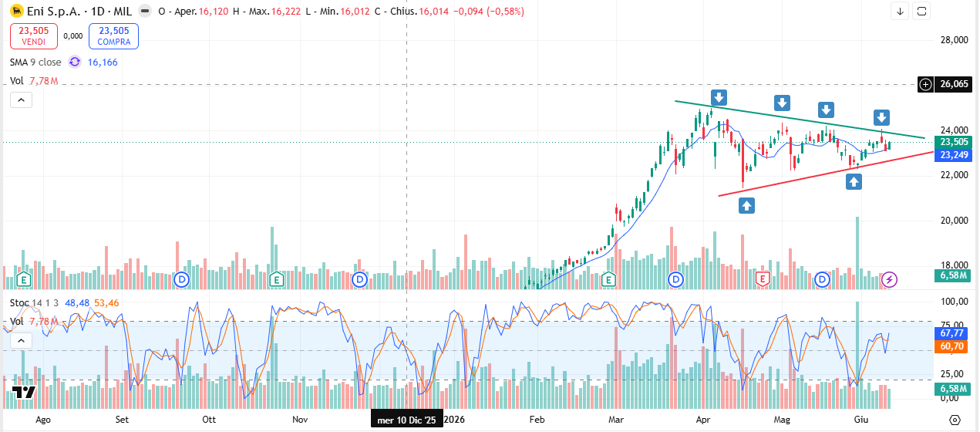Screen dimensions: 980x432
Task: Click the TradingView logo
Action: (23, 392)
